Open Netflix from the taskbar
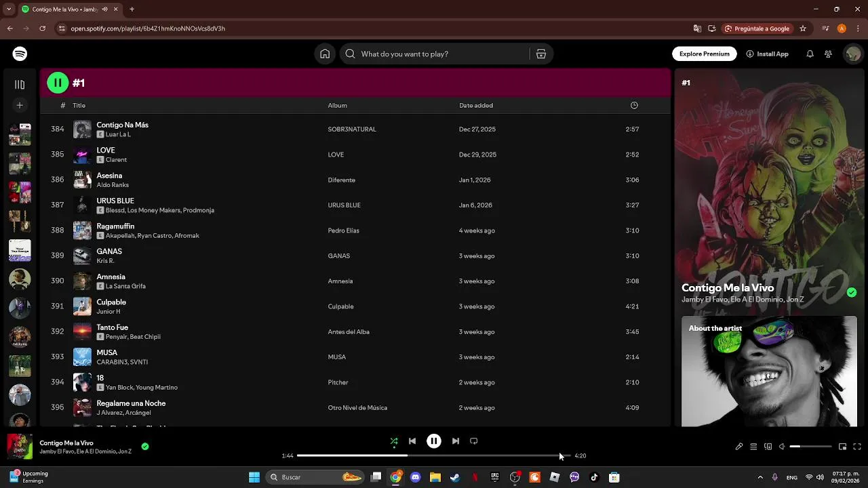Screen dimensions: 868x488 pyautogui.click(x=475, y=477)
